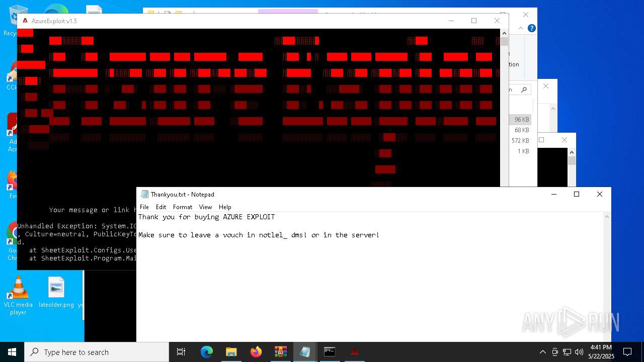Open the notification center
This screenshot has width=644, height=362.
(x=627, y=352)
